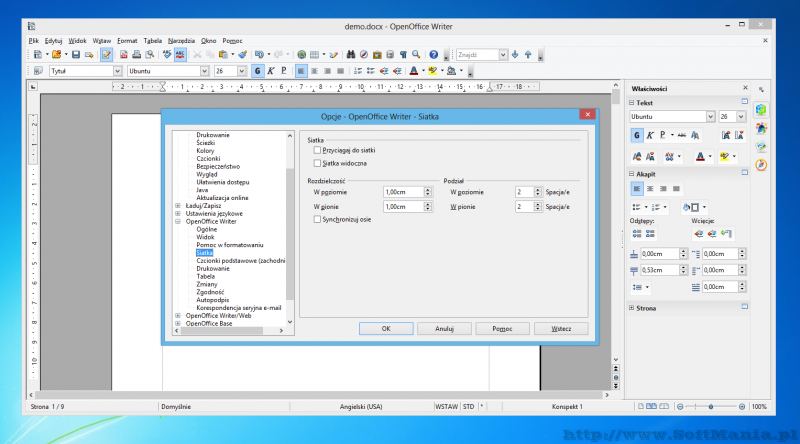Viewport: 800px width, 444px height.
Task: Toggle underline (P) in the formatting toolbar
Action: pos(283,71)
